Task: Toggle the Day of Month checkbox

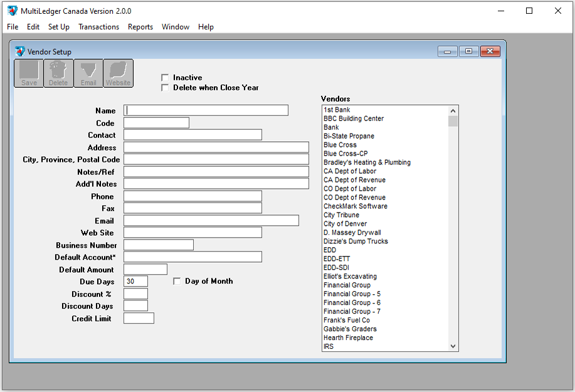Action: (x=177, y=282)
